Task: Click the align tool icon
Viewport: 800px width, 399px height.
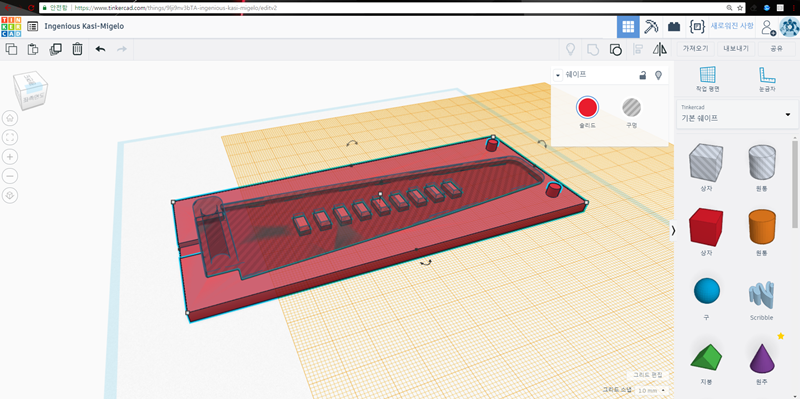Action: (637, 49)
